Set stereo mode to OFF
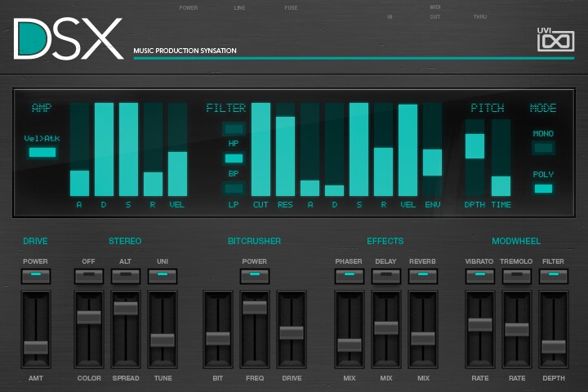 coord(89,277)
